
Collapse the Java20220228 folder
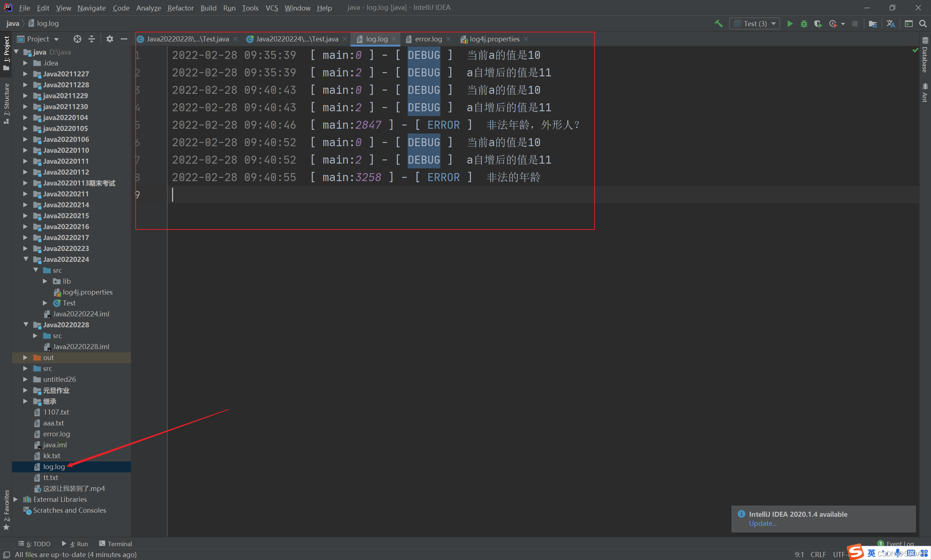[26, 324]
